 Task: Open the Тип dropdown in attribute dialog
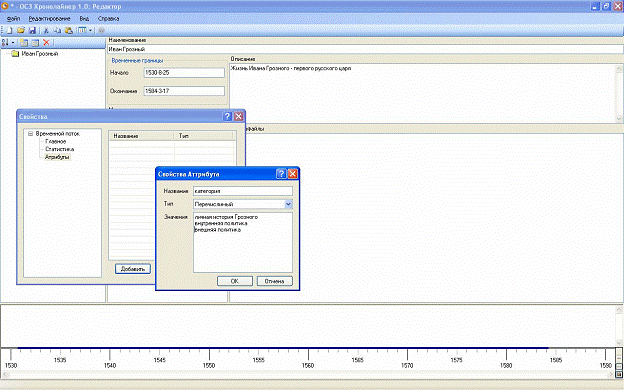[x=288, y=204]
